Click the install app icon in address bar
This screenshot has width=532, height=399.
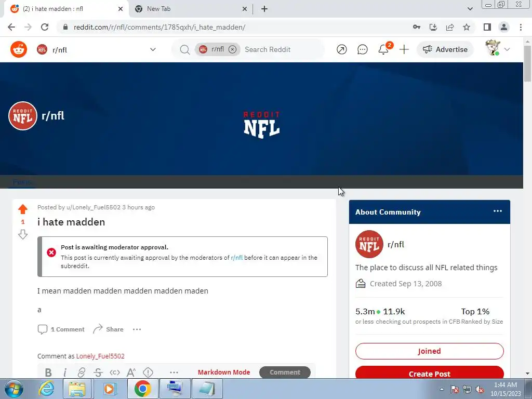[433, 27]
